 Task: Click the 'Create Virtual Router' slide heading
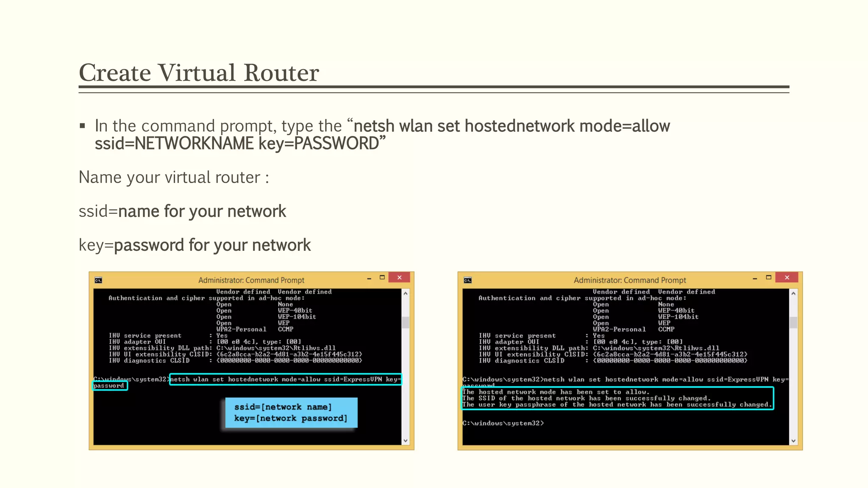199,72
